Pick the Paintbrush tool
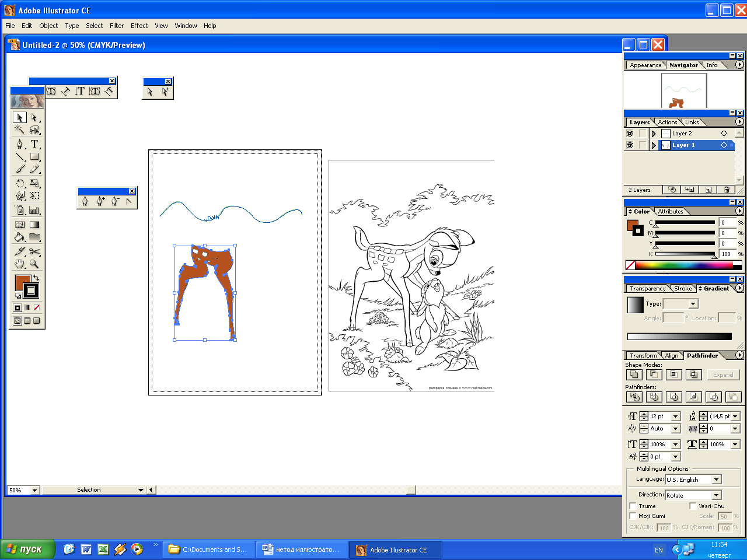The image size is (747, 560). pyautogui.click(x=20, y=169)
